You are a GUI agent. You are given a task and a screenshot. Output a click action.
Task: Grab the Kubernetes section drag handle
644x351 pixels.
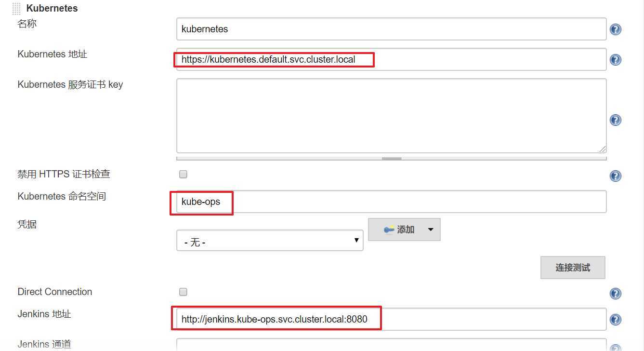16,8
